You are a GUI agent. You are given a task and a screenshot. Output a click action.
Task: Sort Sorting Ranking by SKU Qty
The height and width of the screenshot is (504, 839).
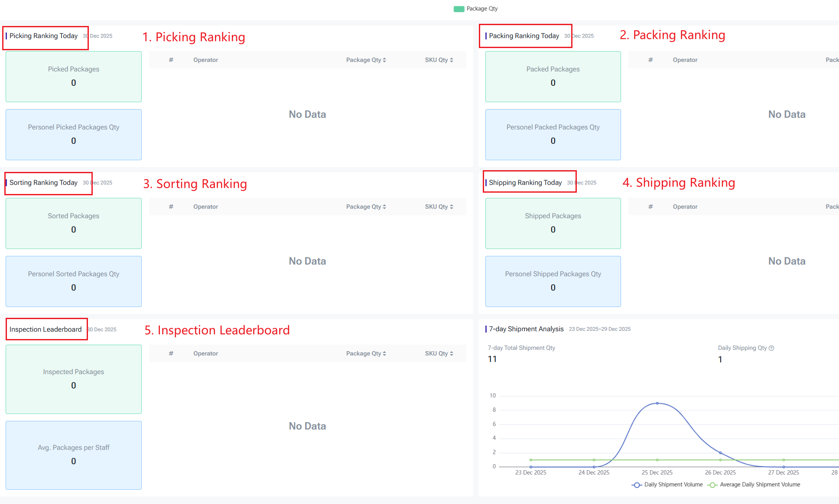pos(439,207)
